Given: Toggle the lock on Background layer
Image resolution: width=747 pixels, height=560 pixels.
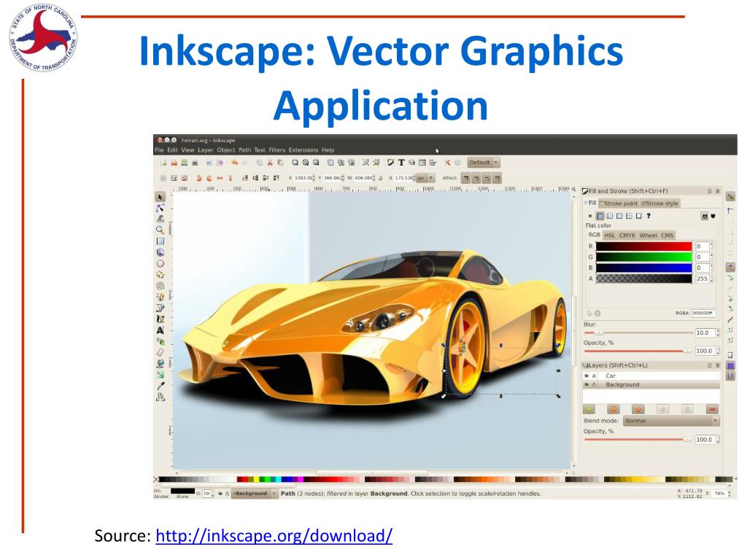Looking at the screenshot, I should (594, 385).
